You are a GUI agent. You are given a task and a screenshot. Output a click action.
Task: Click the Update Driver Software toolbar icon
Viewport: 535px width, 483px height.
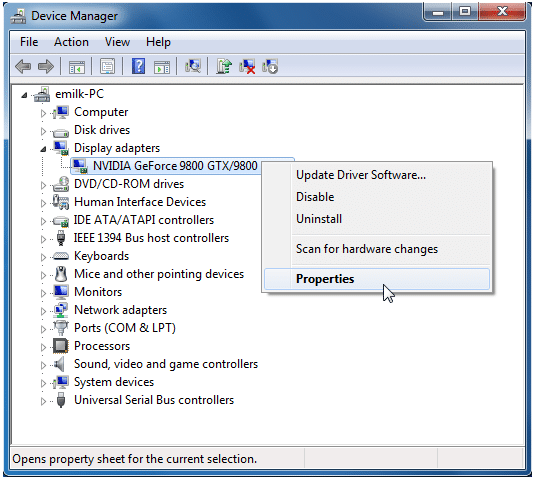tap(224, 66)
